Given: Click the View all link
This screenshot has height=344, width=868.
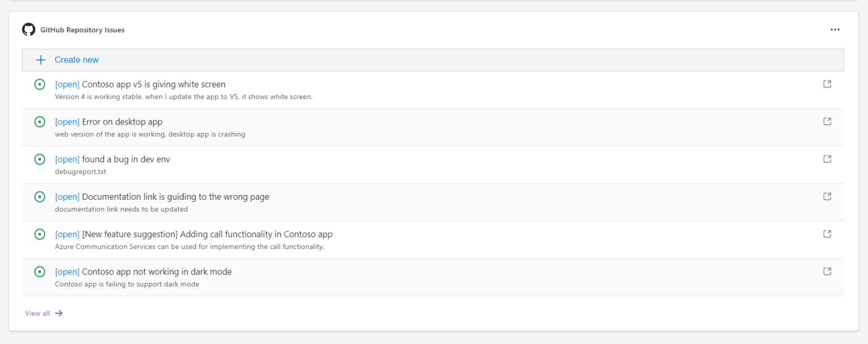Looking at the screenshot, I should (36, 313).
